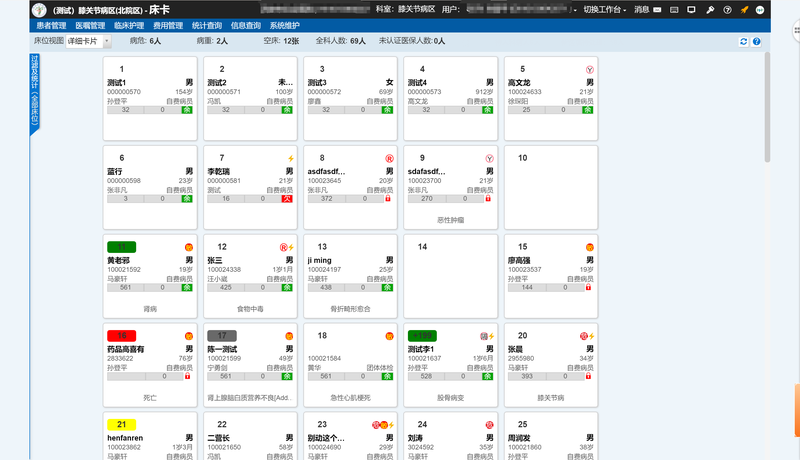Open the blue help icon beside refresh
This screenshot has height=460, width=800.
click(x=757, y=41)
